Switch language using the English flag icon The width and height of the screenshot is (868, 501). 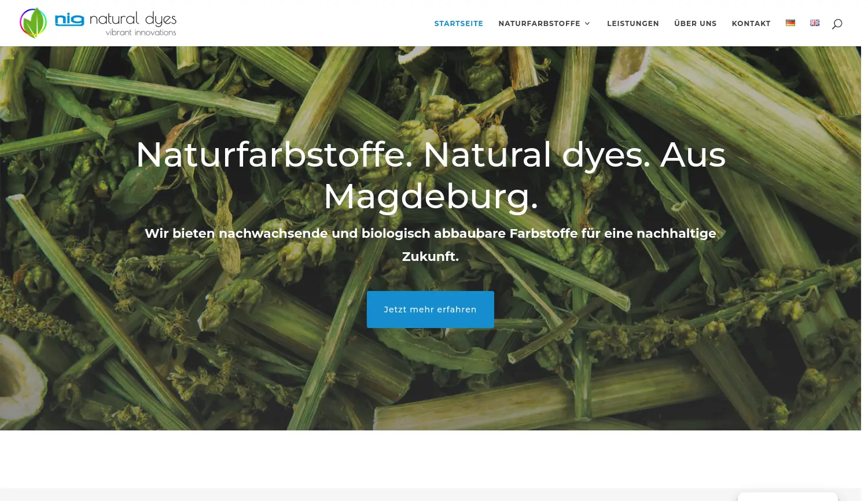tap(815, 23)
